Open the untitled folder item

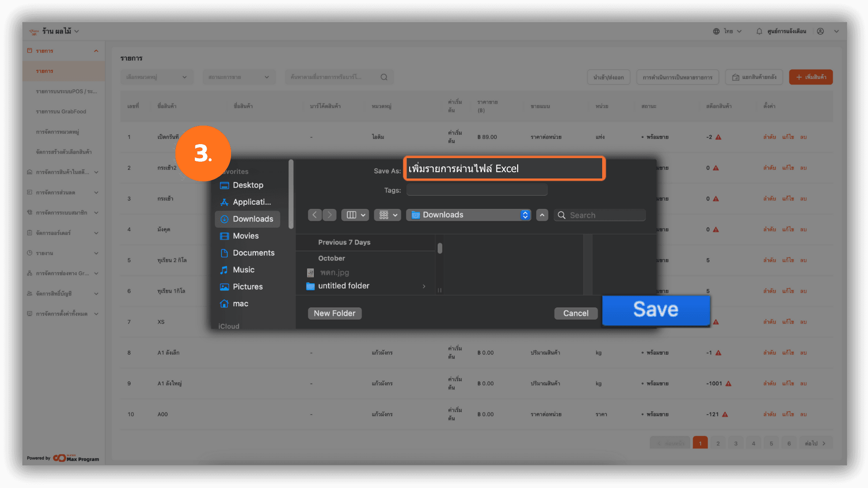[x=344, y=286]
